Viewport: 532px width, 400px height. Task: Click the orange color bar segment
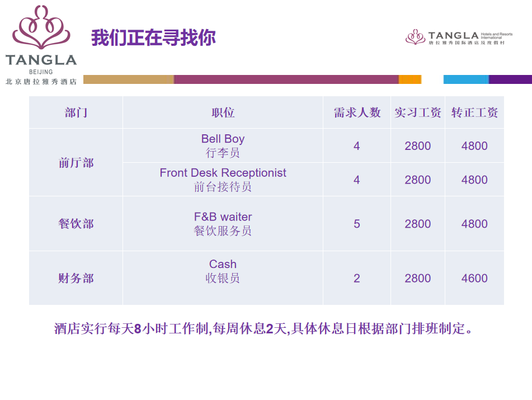(409, 79)
